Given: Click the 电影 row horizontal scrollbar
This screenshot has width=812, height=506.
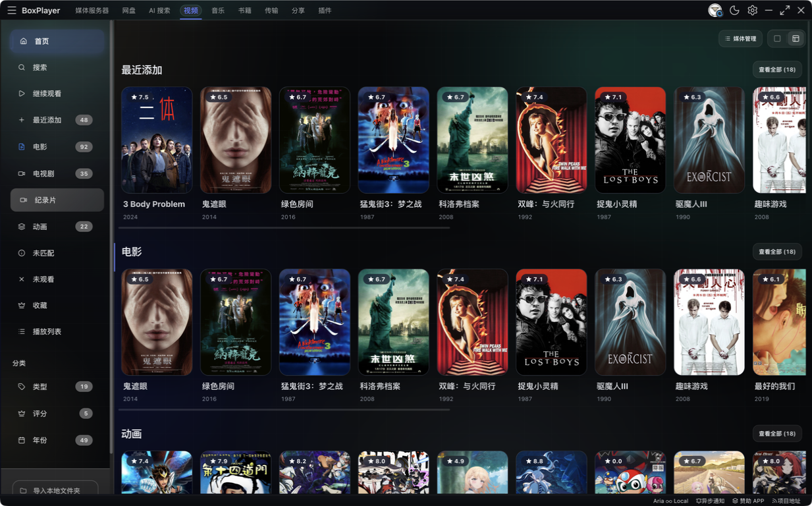Looking at the screenshot, I should tap(284, 410).
